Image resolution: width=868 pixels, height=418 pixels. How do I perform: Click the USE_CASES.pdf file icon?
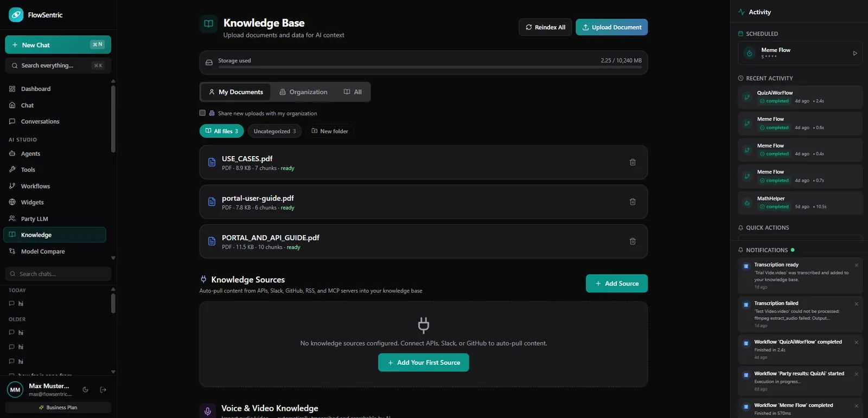(x=212, y=162)
